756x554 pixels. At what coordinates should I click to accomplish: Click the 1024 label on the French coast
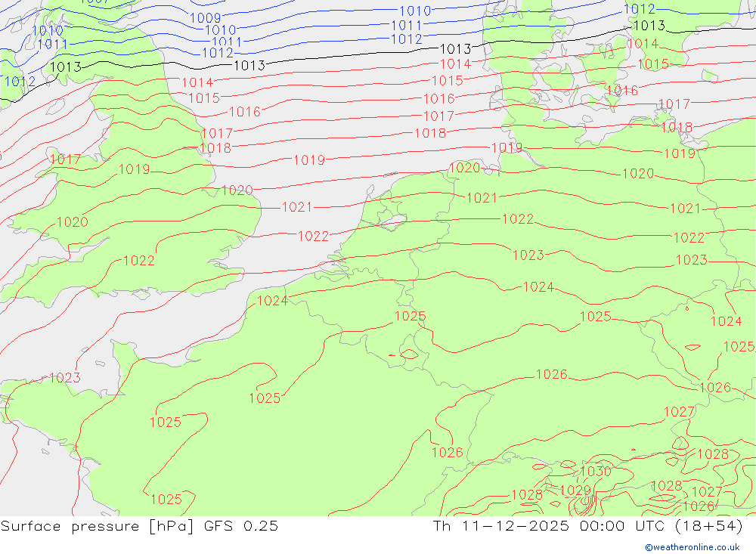point(272,301)
